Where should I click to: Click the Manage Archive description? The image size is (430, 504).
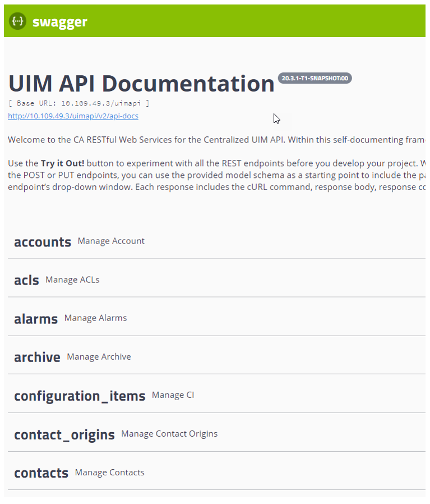[99, 356]
